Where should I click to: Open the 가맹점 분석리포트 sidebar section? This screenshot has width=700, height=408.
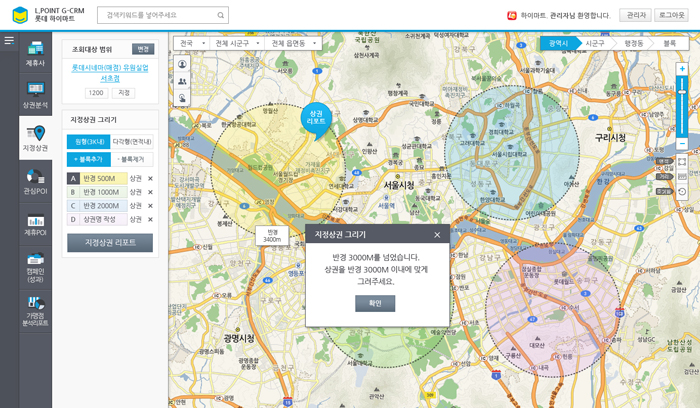35,311
